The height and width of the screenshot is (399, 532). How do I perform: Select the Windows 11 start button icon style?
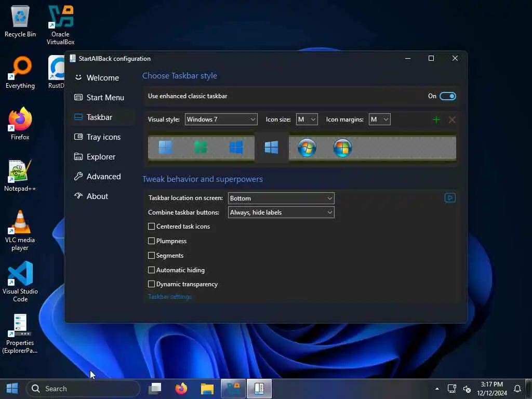166,148
